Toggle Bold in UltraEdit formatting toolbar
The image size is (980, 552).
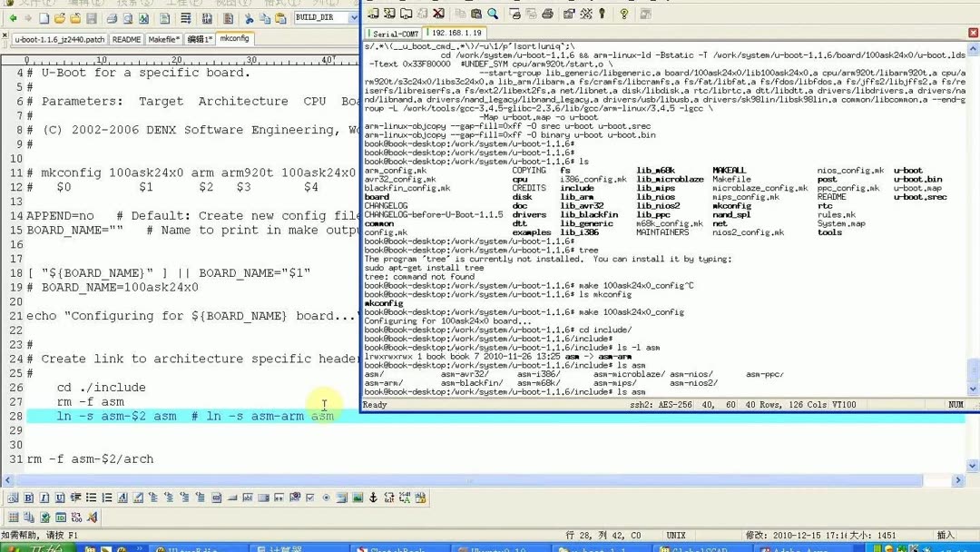(x=26, y=497)
